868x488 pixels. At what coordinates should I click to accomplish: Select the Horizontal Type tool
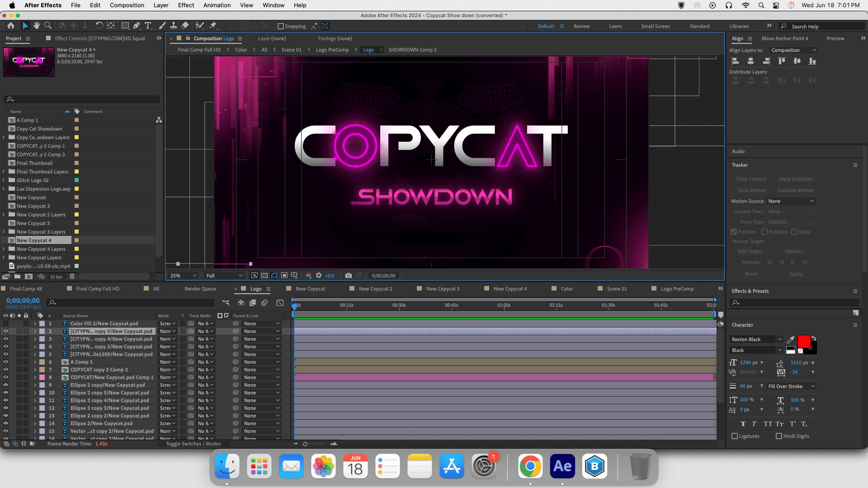point(148,26)
